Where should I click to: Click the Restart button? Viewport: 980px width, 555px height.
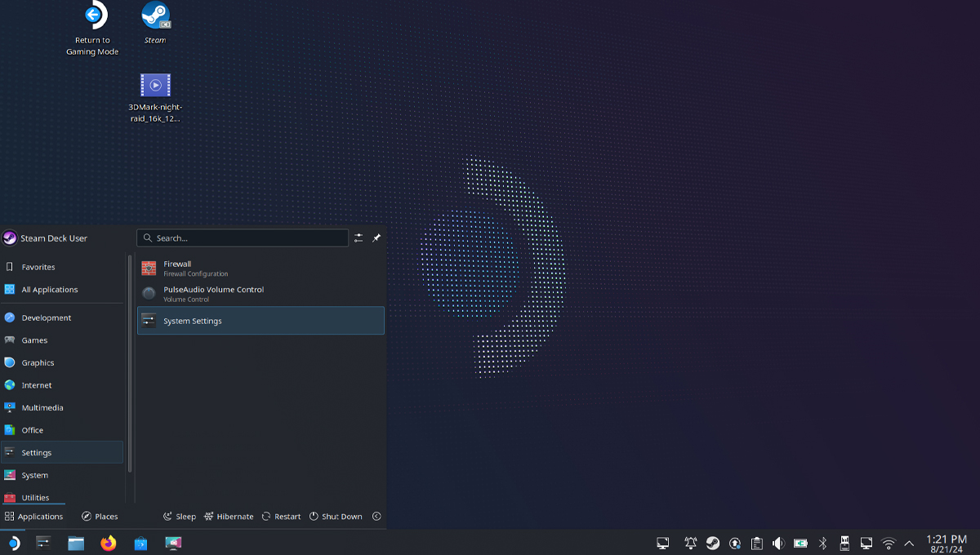[x=282, y=517]
